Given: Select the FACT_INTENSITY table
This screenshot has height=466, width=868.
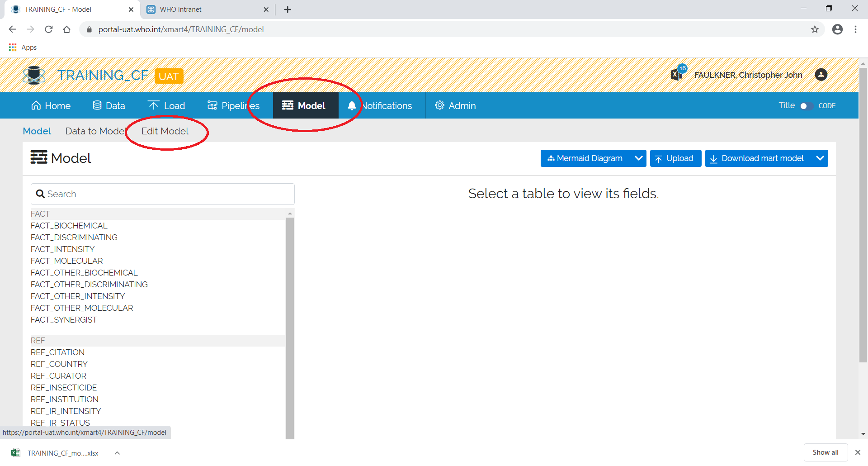Looking at the screenshot, I should [x=63, y=249].
